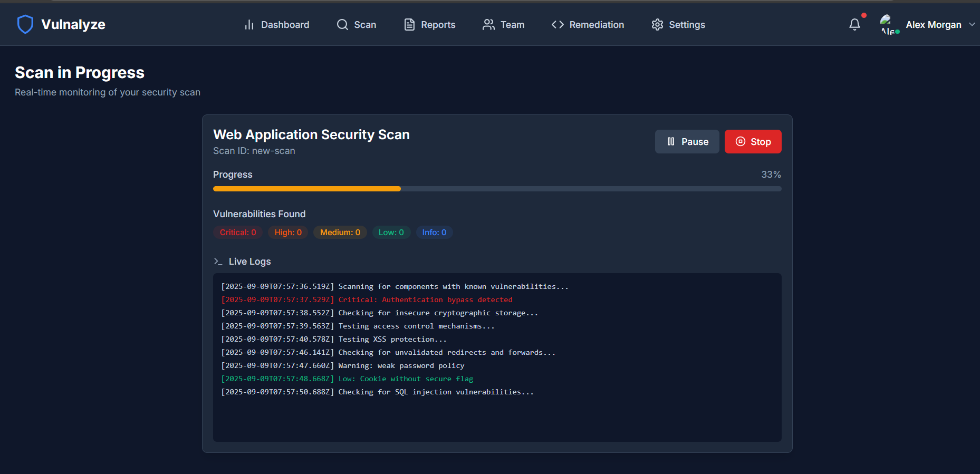Click the orange scan progress bar
This screenshot has height=474, width=980.
306,189
